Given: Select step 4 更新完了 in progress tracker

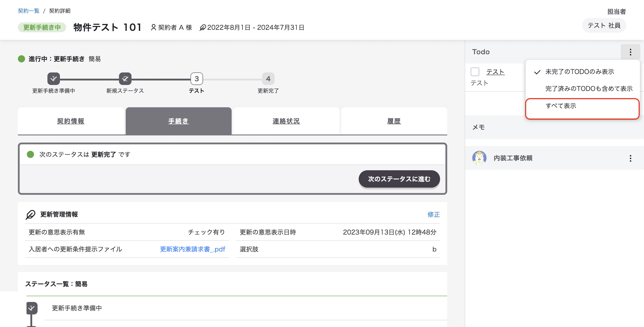Looking at the screenshot, I should click(x=268, y=79).
